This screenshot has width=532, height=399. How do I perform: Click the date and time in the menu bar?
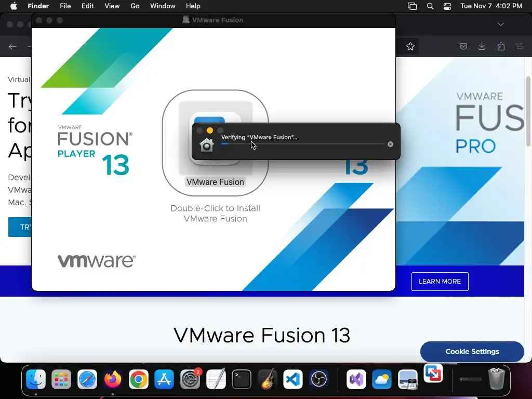[x=491, y=6]
